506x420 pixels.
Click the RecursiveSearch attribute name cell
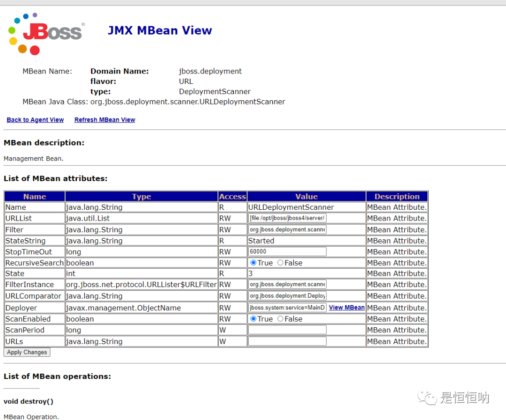click(35, 263)
